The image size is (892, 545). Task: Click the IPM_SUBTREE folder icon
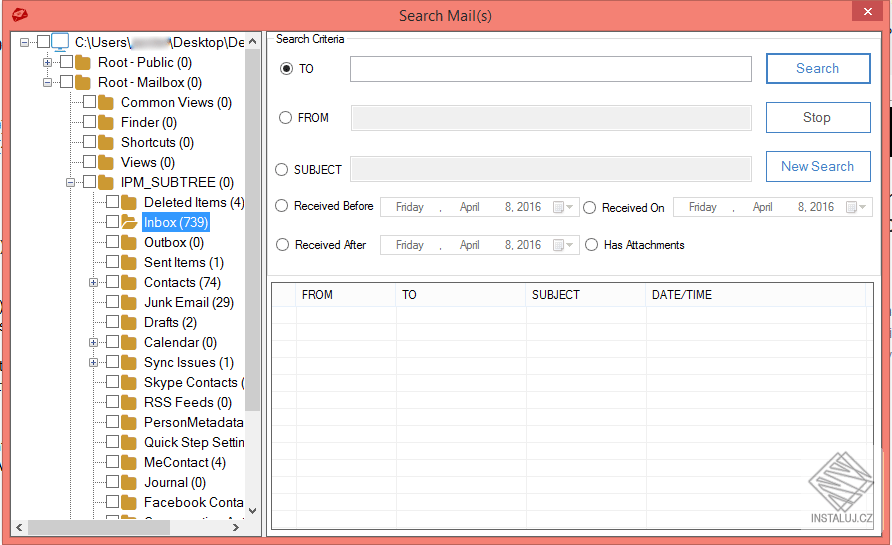106,182
